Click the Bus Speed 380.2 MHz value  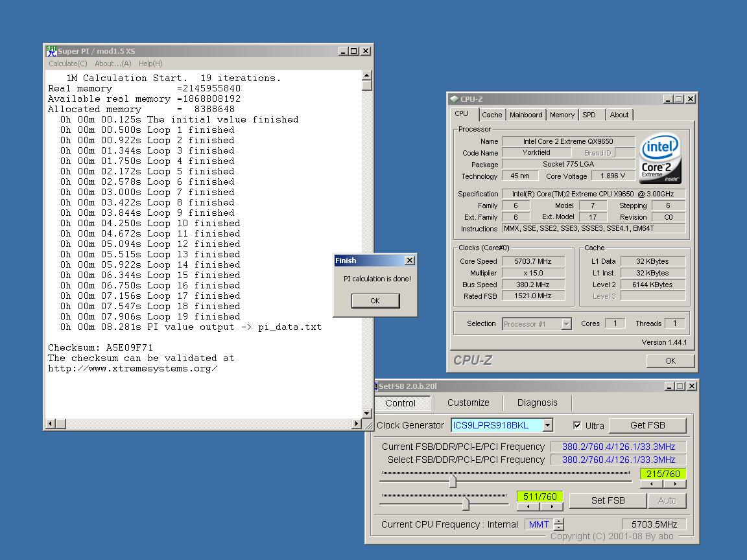[533, 285]
